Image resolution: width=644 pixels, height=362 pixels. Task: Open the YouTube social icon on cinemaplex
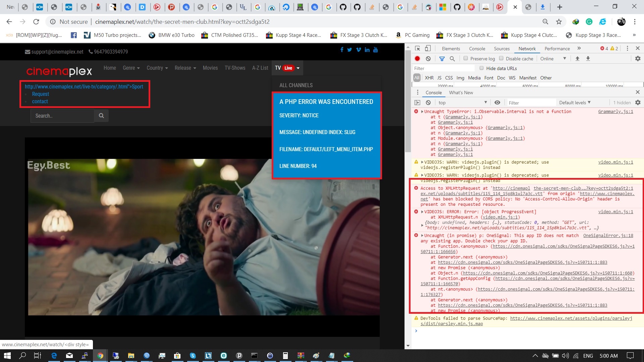click(x=376, y=50)
